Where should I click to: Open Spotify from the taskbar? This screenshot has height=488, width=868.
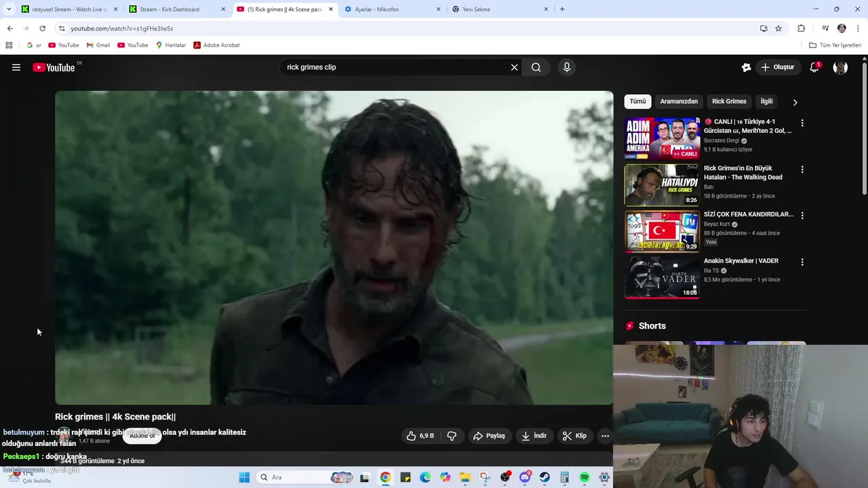pos(585,477)
